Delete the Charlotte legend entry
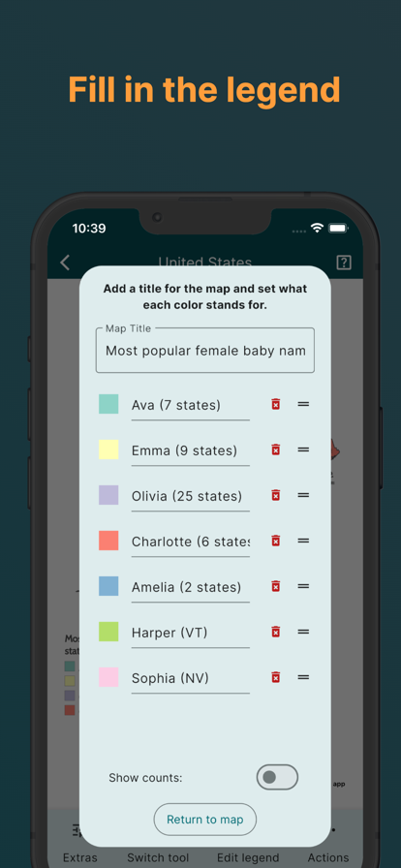This screenshot has width=401, height=868. 275,541
